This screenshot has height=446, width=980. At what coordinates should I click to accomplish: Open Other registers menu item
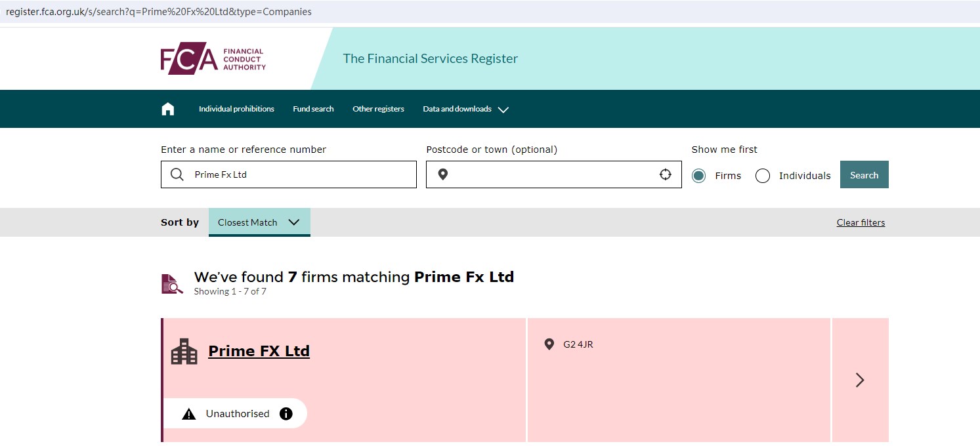[378, 109]
